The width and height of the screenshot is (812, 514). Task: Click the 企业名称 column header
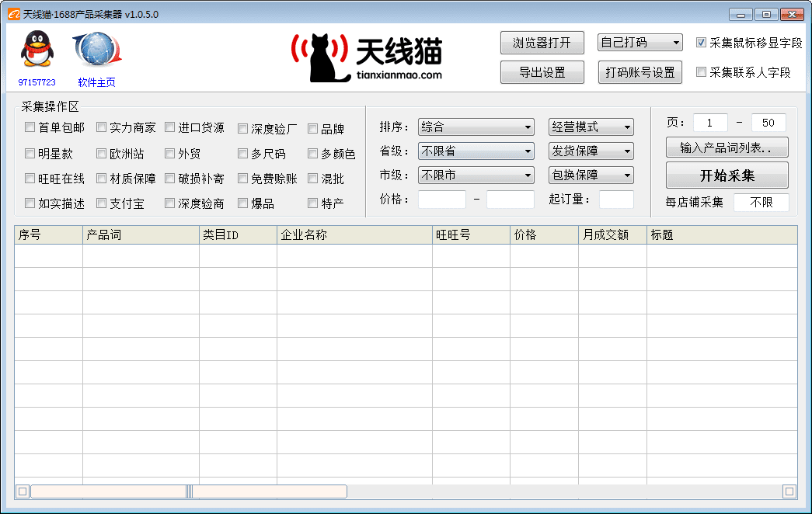tap(355, 235)
